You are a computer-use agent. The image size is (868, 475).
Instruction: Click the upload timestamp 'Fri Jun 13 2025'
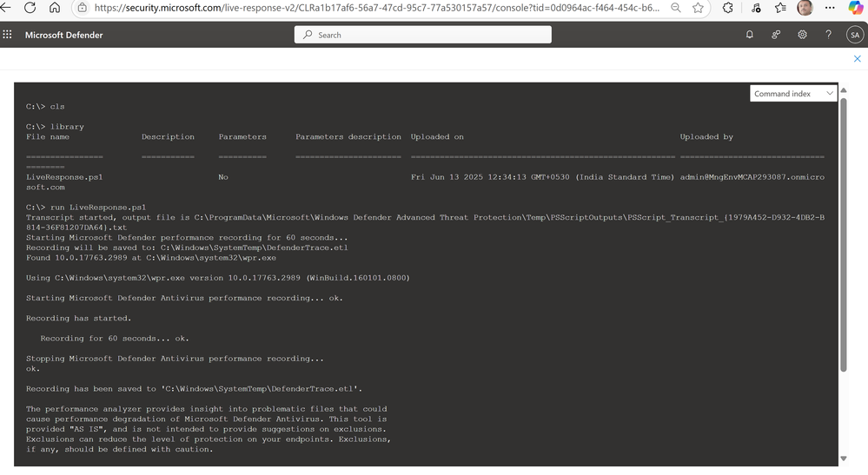click(542, 177)
